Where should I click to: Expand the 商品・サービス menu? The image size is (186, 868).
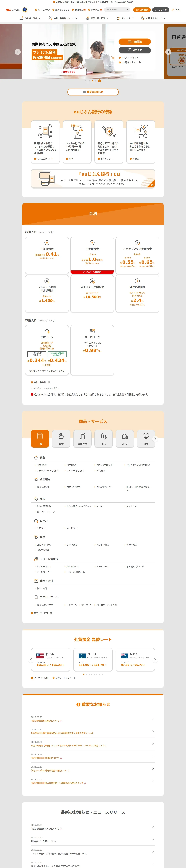pyautogui.click(x=97, y=18)
